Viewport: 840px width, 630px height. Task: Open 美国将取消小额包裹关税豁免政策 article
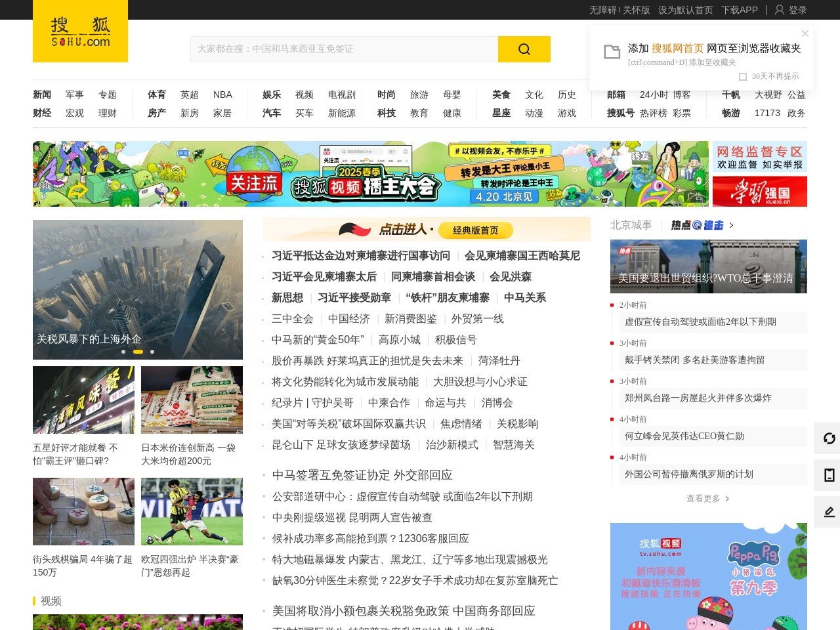click(404, 611)
